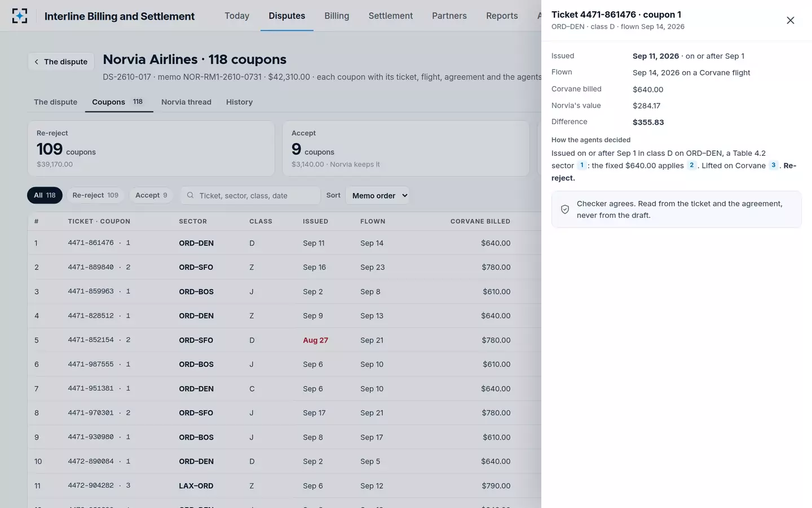Image resolution: width=812 pixels, height=508 pixels.
Task: Switch to the Partners navigation tab
Action: (449, 16)
